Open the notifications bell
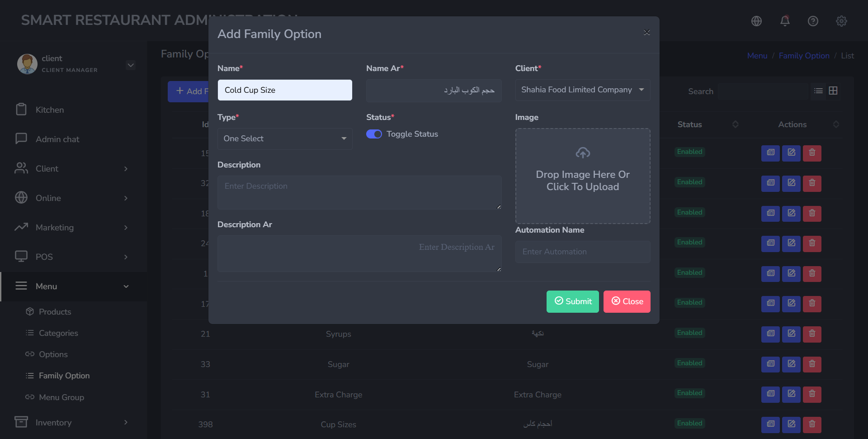868x439 pixels. point(785,21)
